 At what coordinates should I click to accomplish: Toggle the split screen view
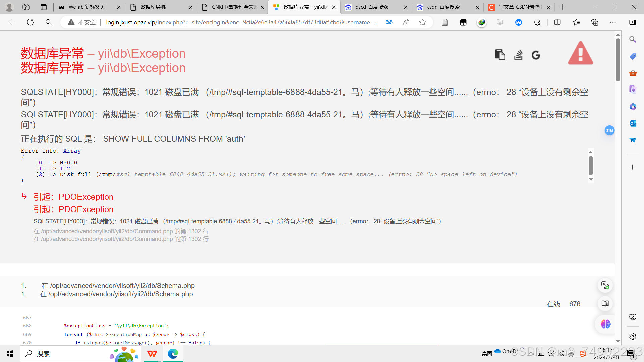(x=557, y=22)
